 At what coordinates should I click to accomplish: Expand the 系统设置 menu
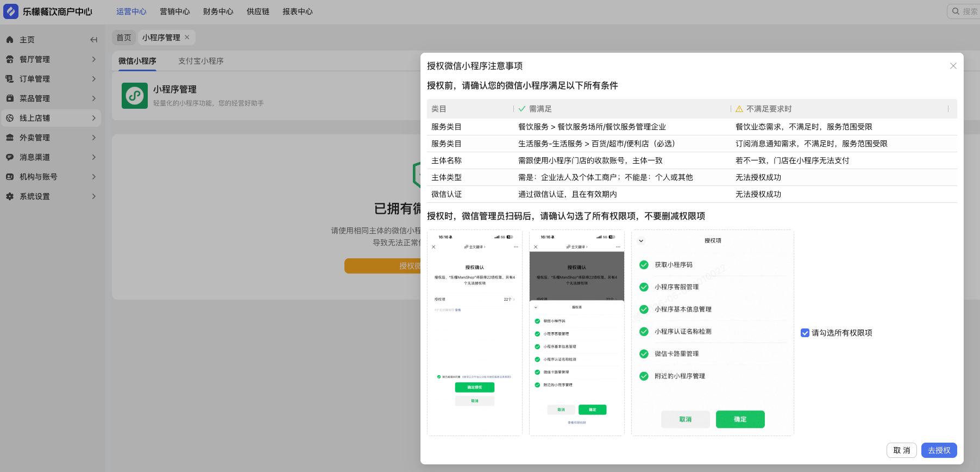[94, 196]
